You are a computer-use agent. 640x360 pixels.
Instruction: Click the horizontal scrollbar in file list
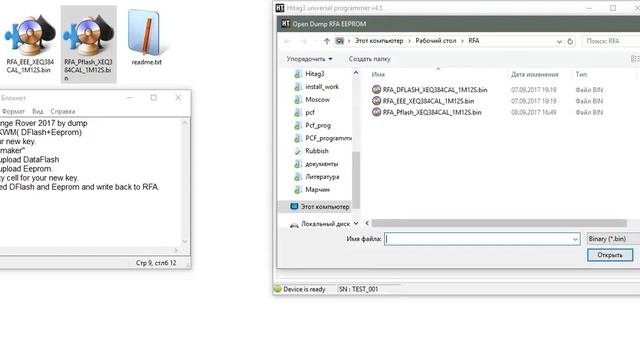point(499,223)
